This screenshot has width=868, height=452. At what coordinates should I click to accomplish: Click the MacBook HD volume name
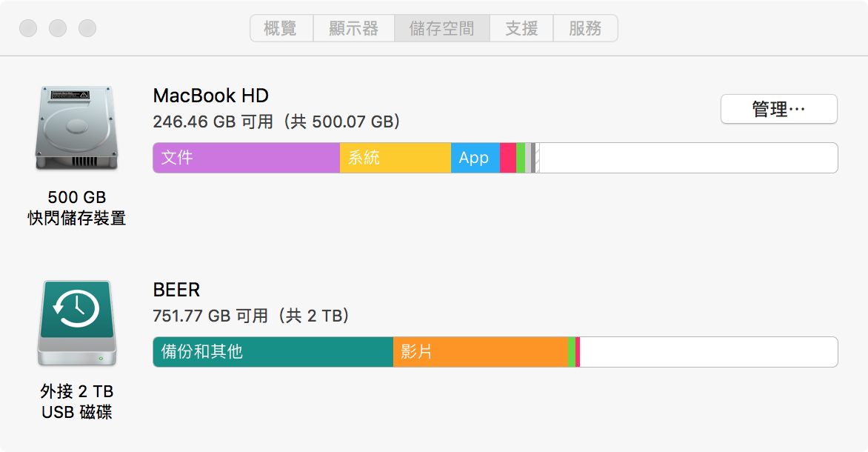210,96
